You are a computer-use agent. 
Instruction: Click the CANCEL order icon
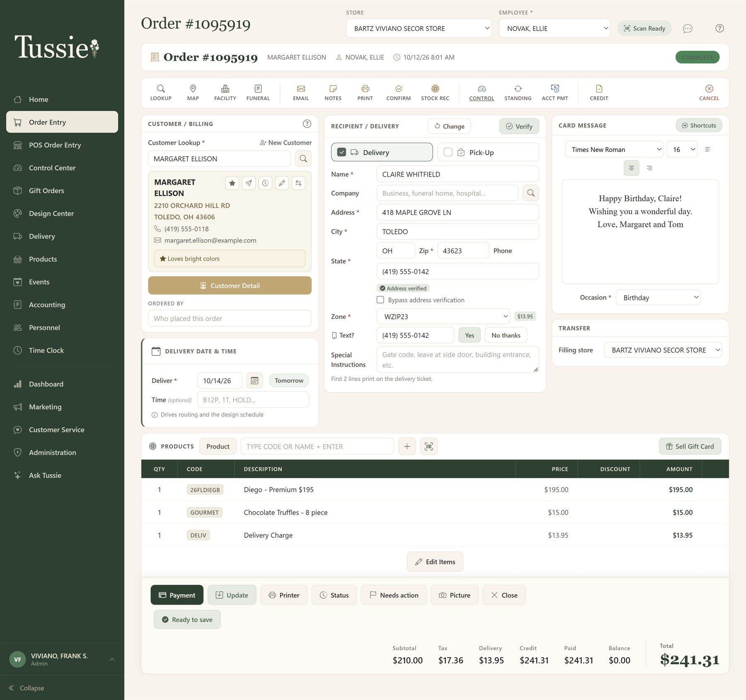pos(709,92)
